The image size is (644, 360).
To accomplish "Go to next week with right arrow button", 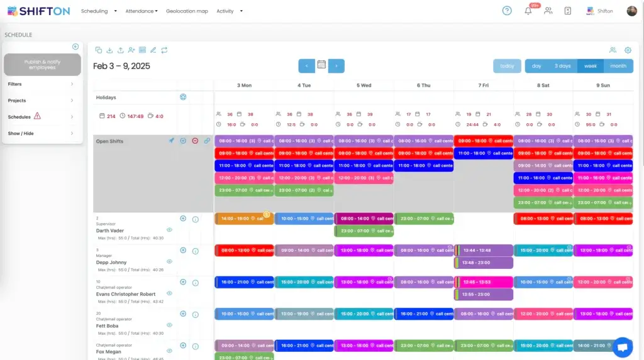I will pos(336,65).
